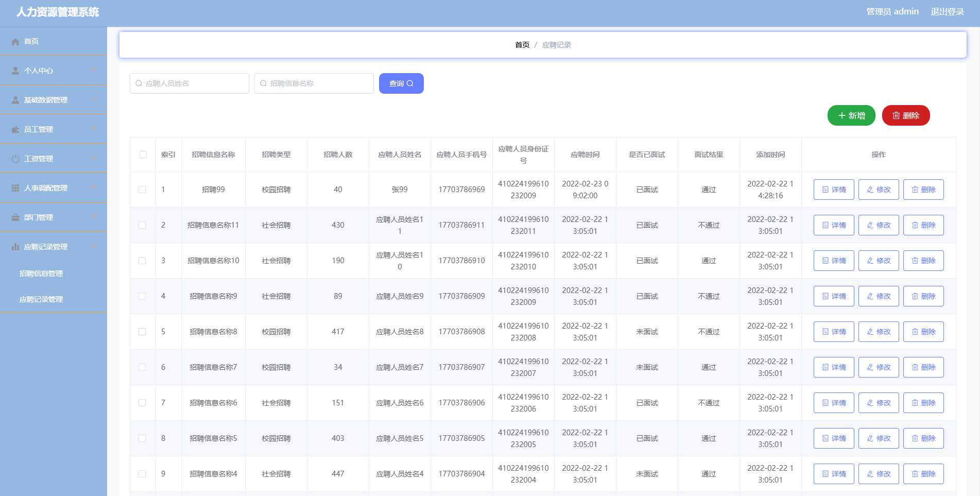Click the name cell 张99
980x496 pixels.
400,190
